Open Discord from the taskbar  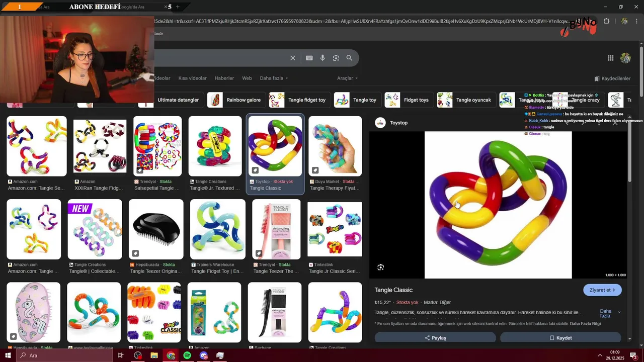coord(203,355)
